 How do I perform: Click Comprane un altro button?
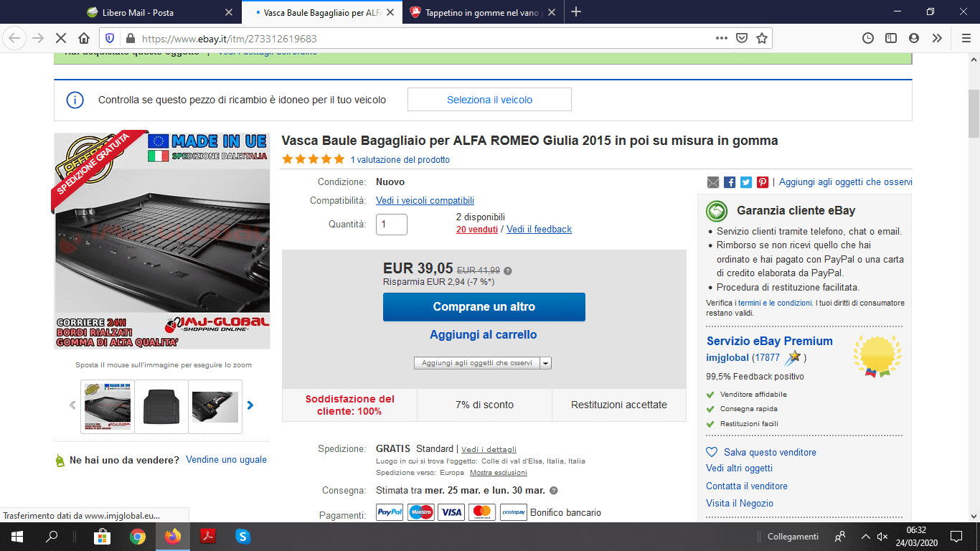click(x=484, y=306)
